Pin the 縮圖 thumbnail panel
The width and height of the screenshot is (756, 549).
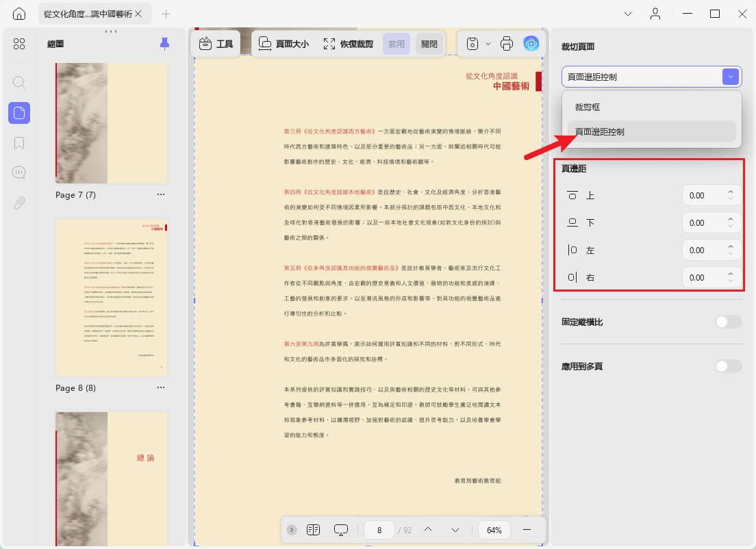tap(164, 44)
